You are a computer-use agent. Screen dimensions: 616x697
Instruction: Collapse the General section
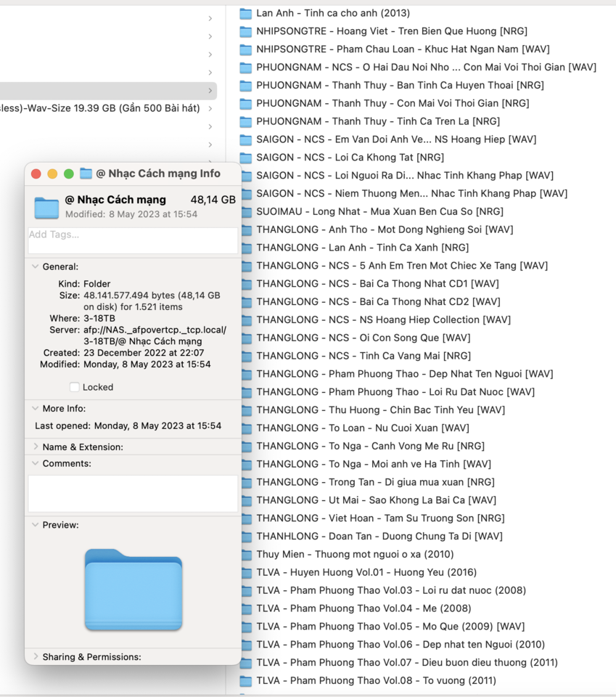click(x=35, y=266)
